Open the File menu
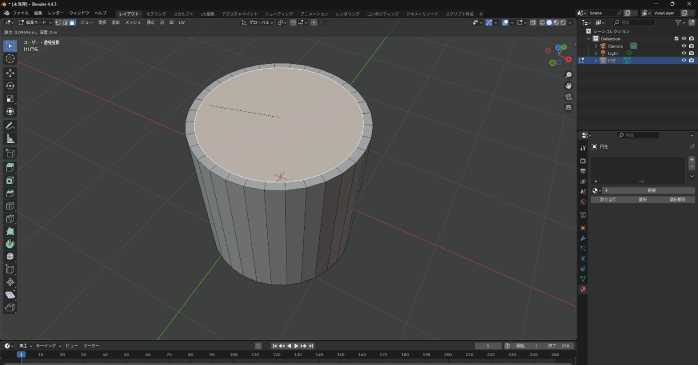698x365 pixels. pyautogui.click(x=20, y=13)
